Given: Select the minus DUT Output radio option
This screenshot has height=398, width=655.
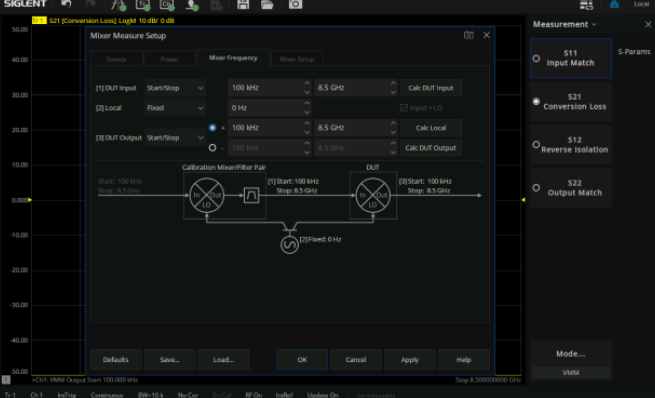Looking at the screenshot, I should (x=213, y=147).
